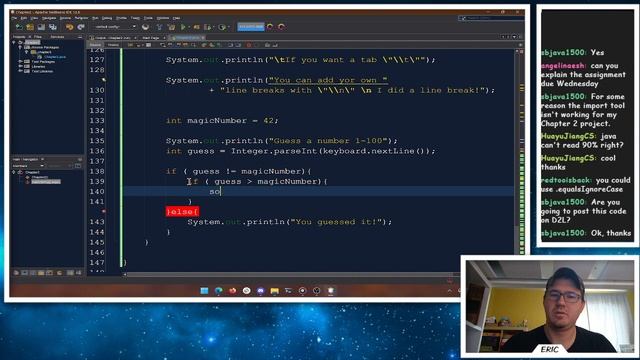Collapse the Chapter2 class in Navigator

point(14,172)
